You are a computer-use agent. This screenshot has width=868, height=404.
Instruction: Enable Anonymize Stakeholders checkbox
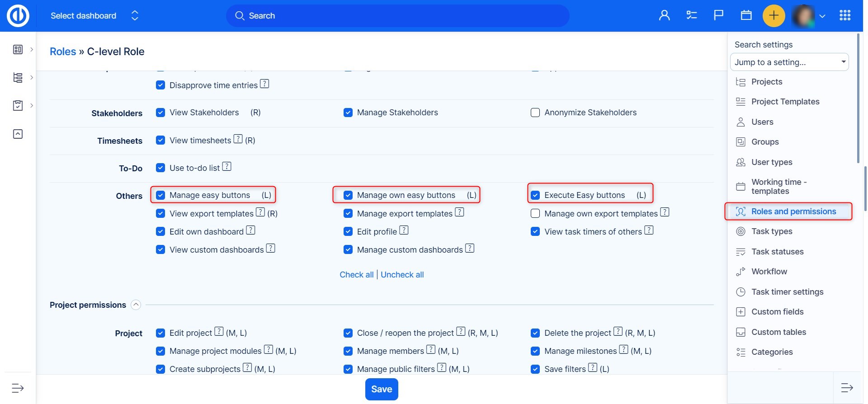pyautogui.click(x=535, y=113)
